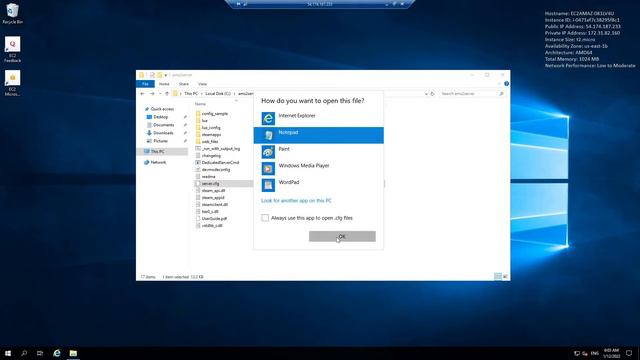Switch to the Share ribbon tab
Image resolution: width=640 pixels, height=360 pixels.
(184, 84)
